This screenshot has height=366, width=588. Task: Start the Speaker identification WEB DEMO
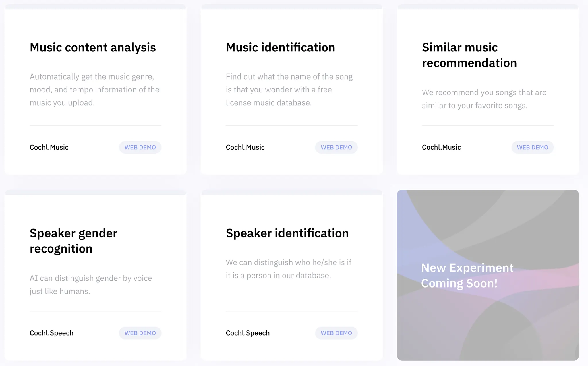336,333
